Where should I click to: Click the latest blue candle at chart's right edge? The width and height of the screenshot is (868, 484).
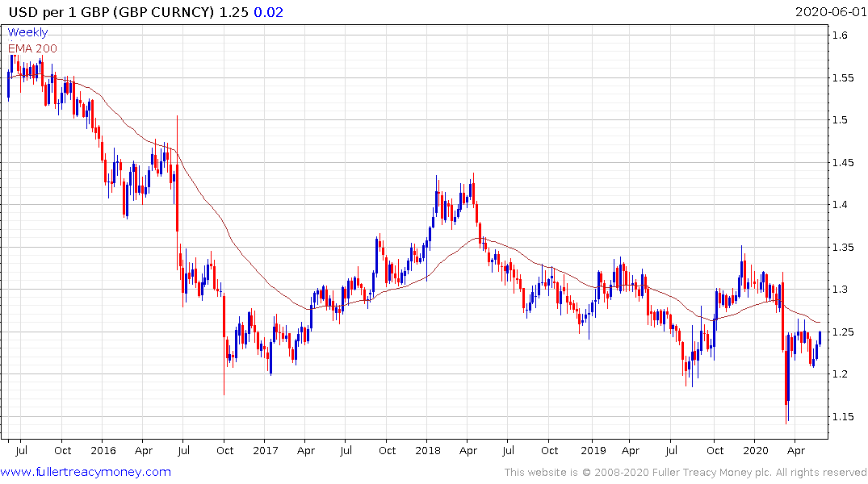click(x=820, y=338)
